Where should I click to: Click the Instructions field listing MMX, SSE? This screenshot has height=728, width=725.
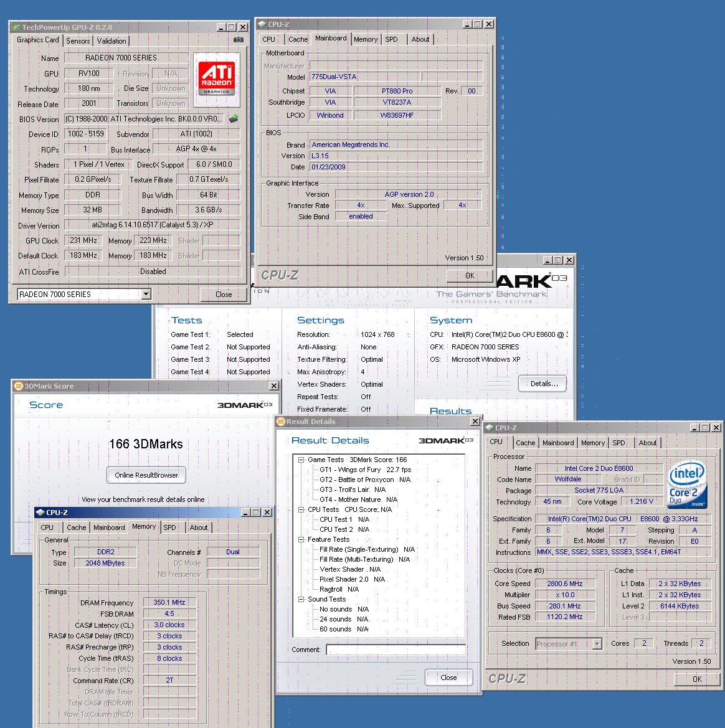pyautogui.click(x=623, y=552)
